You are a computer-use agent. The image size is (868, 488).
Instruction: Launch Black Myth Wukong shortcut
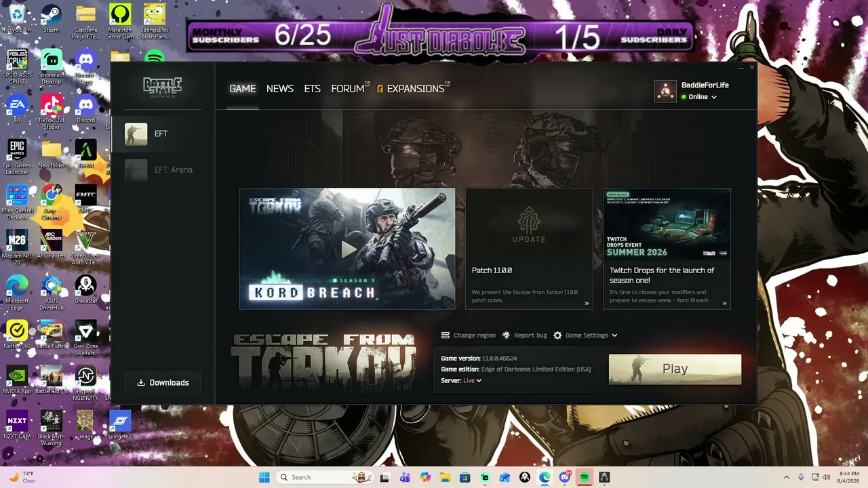51,428
